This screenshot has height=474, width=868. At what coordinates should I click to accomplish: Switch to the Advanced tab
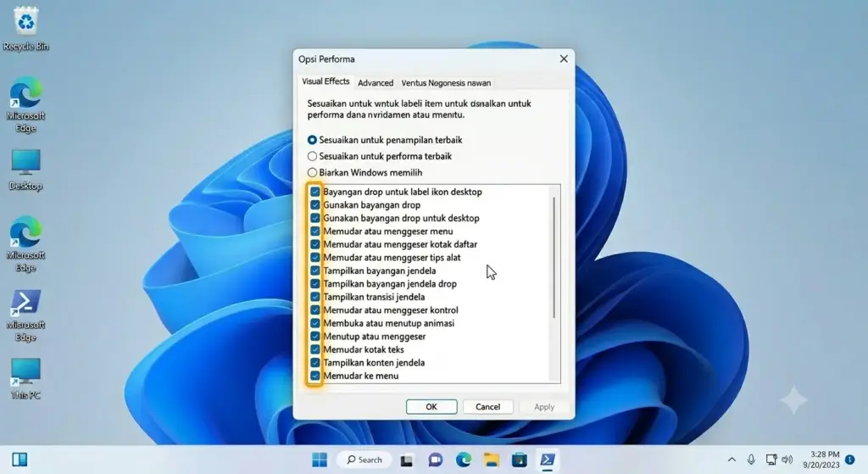(x=376, y=82)
